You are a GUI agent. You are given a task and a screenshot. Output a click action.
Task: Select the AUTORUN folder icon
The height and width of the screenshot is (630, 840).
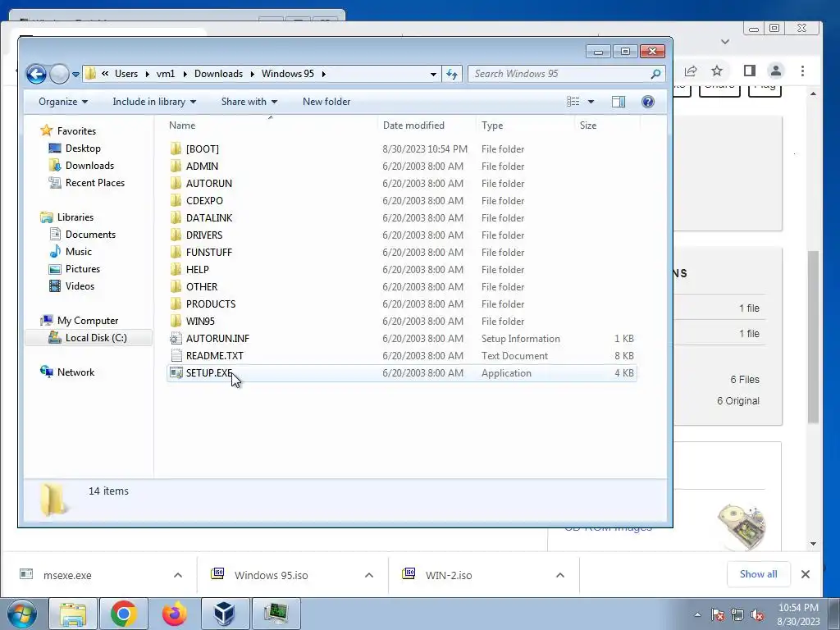tap(176, 183)
